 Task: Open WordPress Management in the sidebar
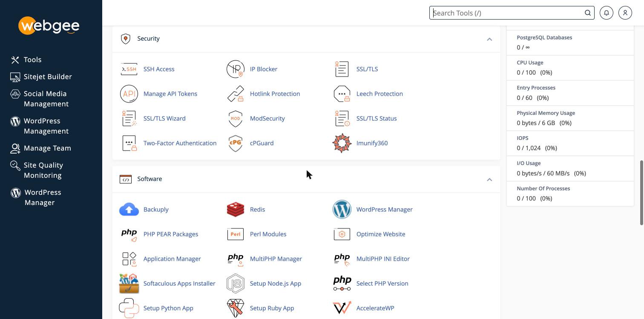40,126
